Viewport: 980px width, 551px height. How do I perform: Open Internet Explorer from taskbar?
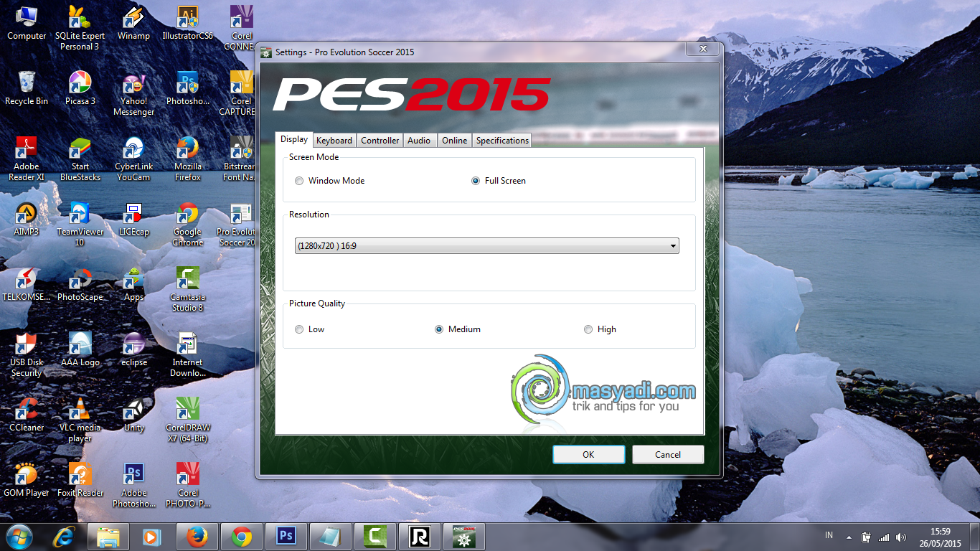64,537
